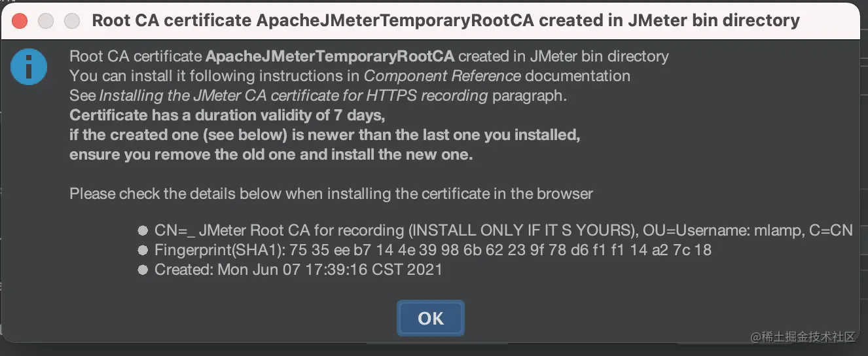Click the 'if the created one' bold line
The image size is (868, 356).
click(x=325, y=136)
